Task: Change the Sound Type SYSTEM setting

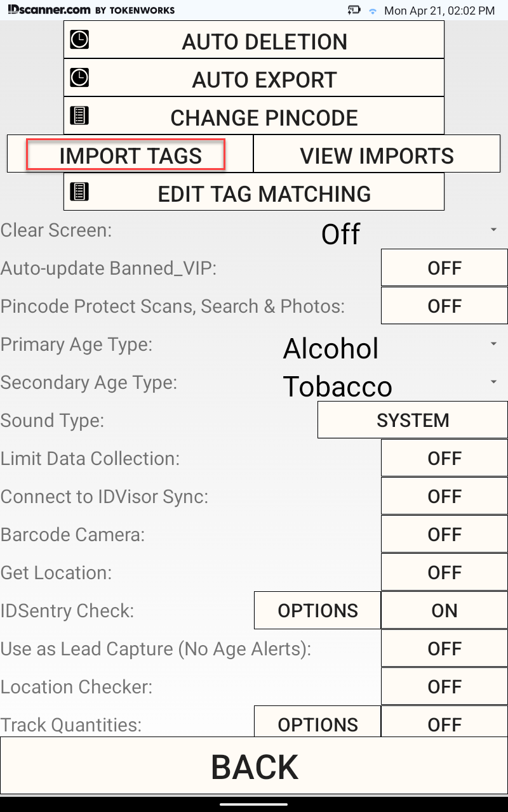Action: pos(413,421)
